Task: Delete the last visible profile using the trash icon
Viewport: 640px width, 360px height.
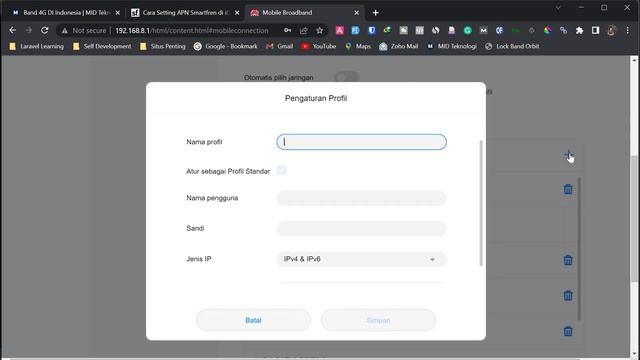Action: coord(568,331)
